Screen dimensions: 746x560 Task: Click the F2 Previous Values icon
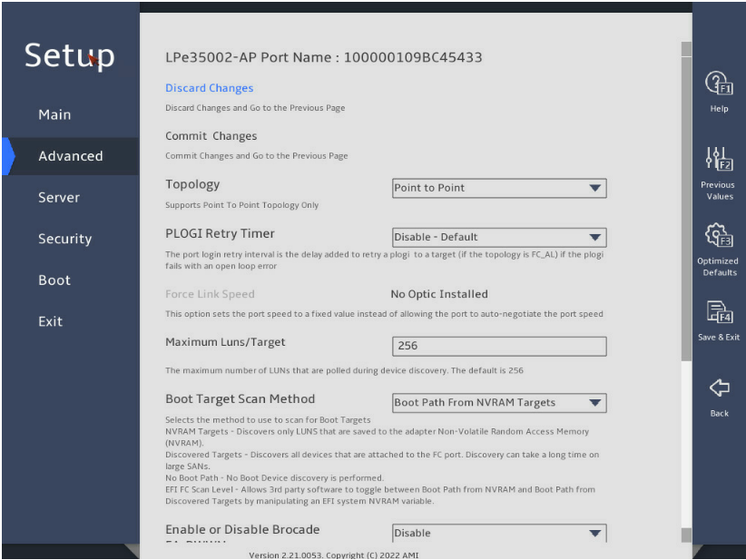tap(719, 159)
